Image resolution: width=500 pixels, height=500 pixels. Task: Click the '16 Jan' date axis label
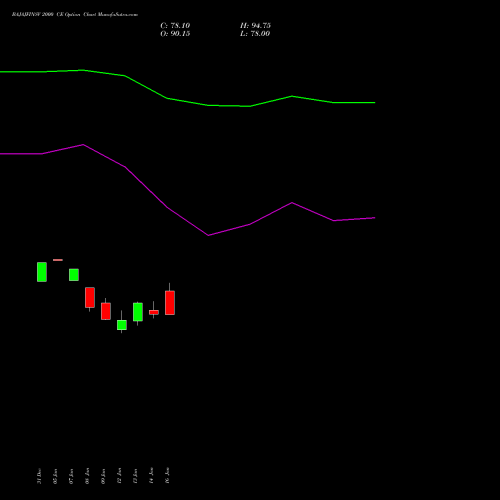(167, 476)
